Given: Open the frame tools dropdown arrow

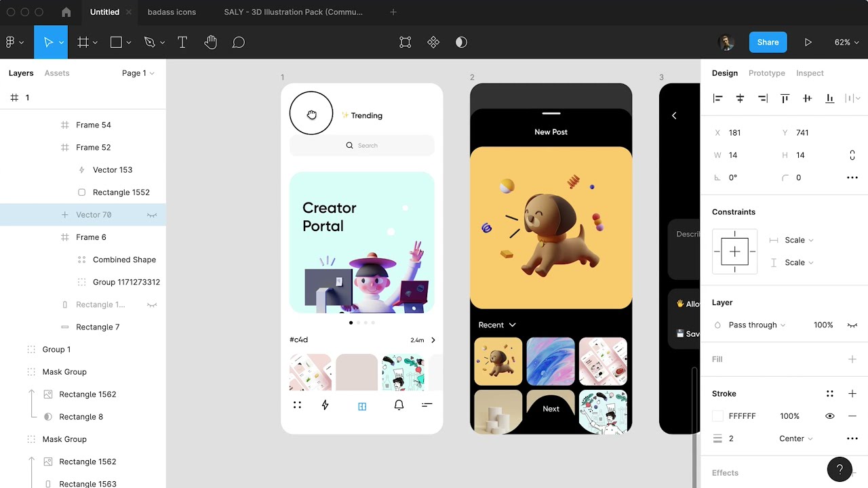Looking at the screenshot, I should 95,43.
